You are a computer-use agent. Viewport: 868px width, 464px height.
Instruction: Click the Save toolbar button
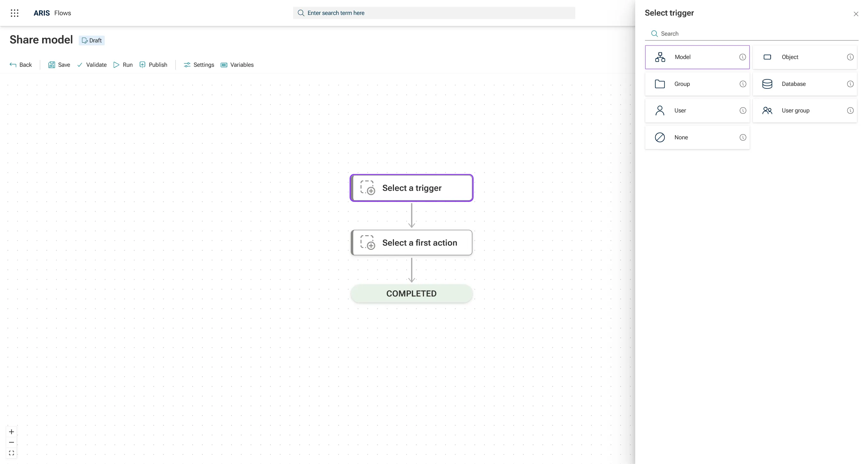click(x=59, y=65)
